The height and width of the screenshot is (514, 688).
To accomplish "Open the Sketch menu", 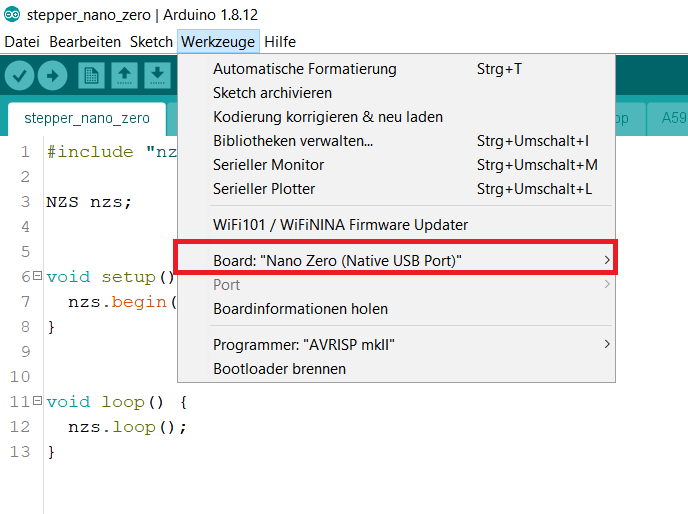I will [151, 42].
